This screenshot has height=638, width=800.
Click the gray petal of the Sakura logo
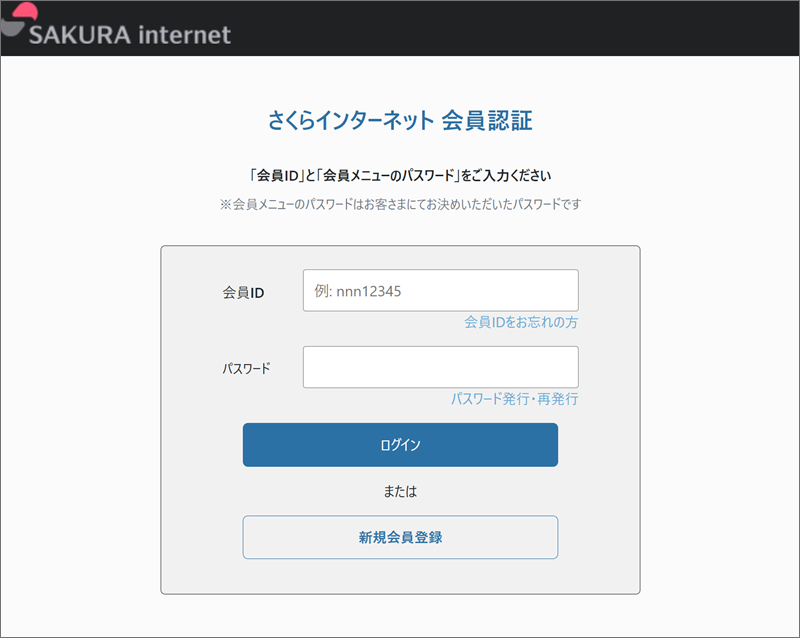[x=12, y=28]
